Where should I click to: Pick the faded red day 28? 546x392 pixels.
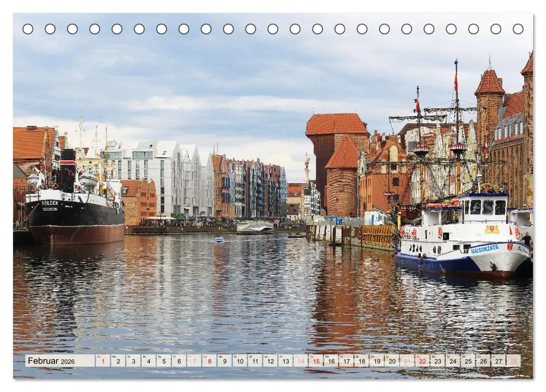click(513, 361)
